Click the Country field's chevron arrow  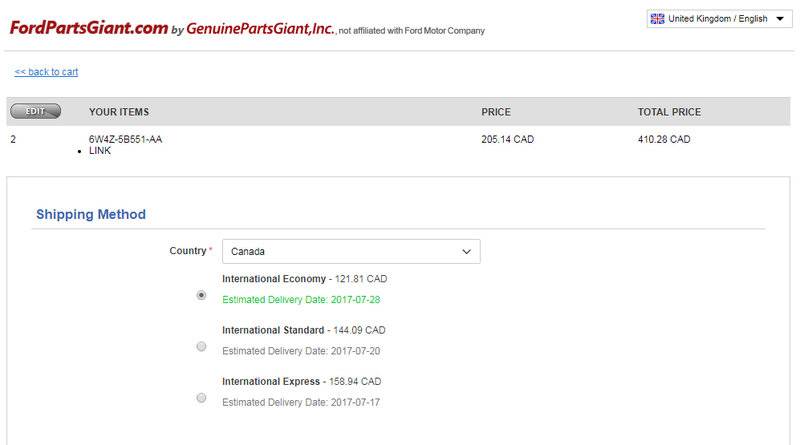pyautogui.click(x=466, y=252)
